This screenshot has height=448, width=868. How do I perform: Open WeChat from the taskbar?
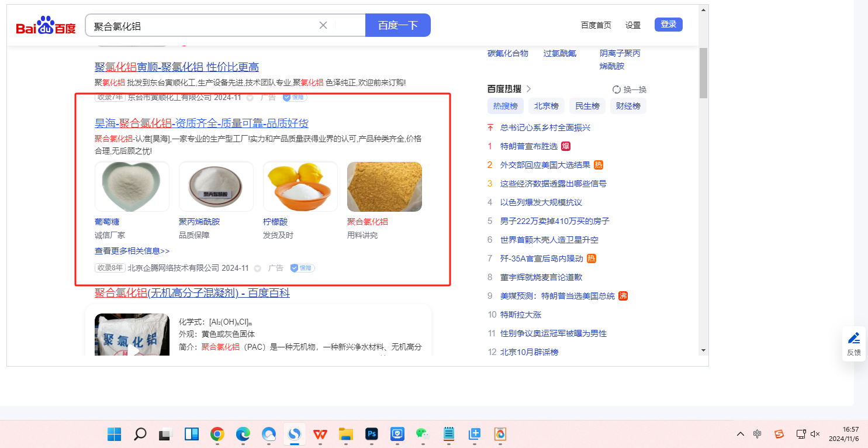423,434
